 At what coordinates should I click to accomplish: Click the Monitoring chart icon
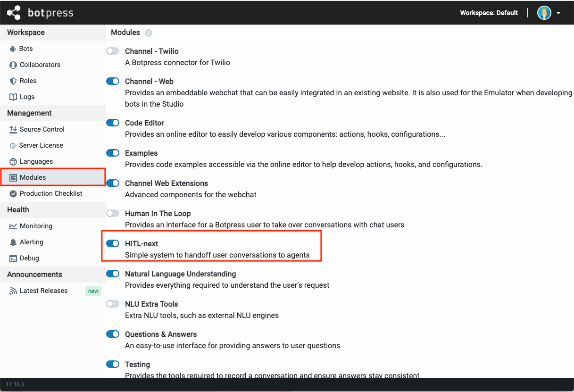pos(13,226)
